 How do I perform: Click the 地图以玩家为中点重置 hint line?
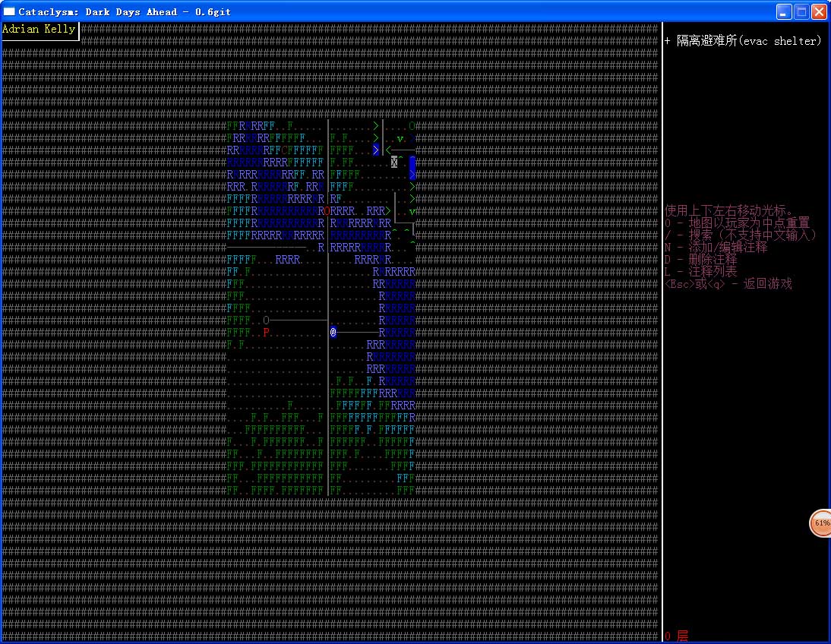click(738, 223)
